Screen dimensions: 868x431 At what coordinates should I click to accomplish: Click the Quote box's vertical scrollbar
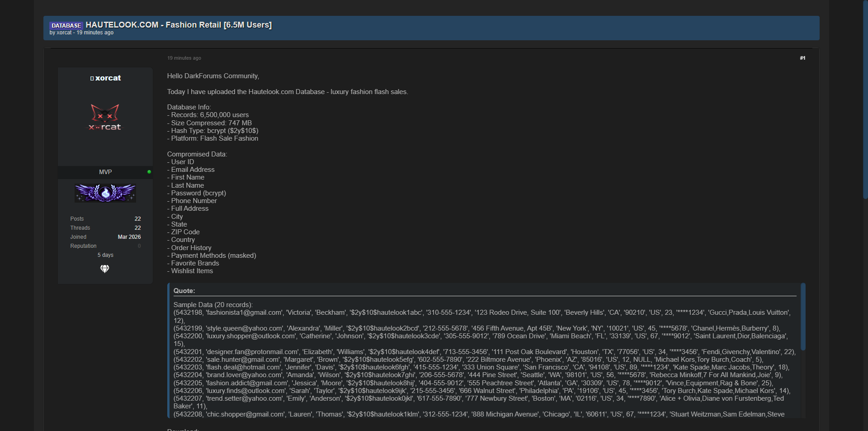tap(803, 317)
